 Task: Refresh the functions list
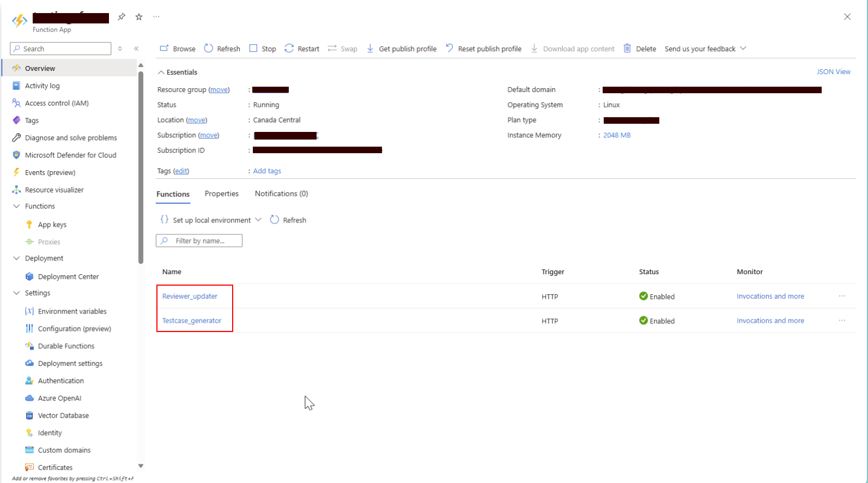click(x=288, y=220)
